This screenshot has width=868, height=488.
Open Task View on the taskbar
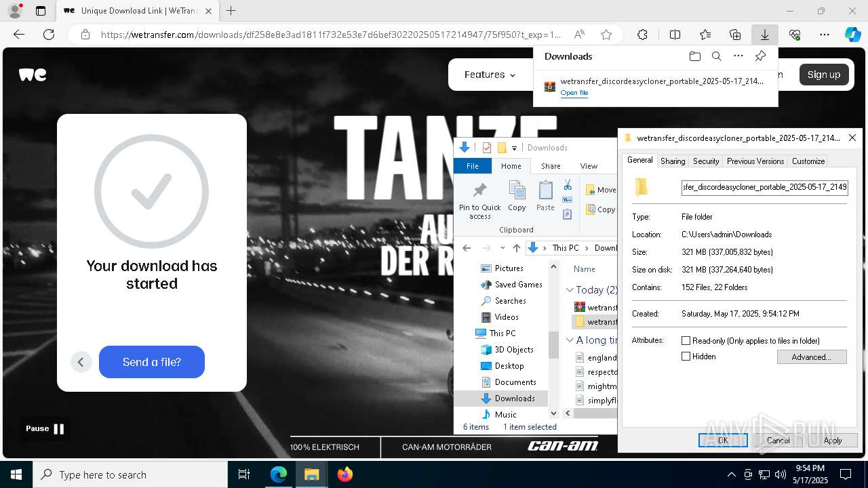[244, 474]
